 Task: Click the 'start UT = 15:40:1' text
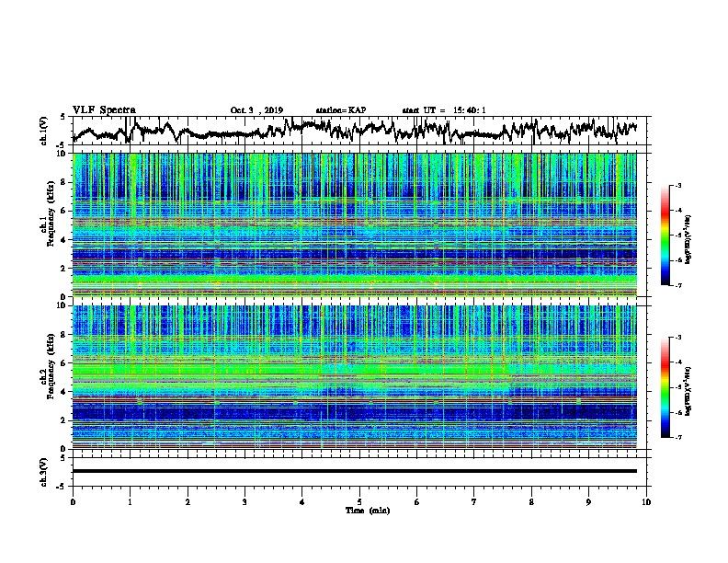click(444, 110)
